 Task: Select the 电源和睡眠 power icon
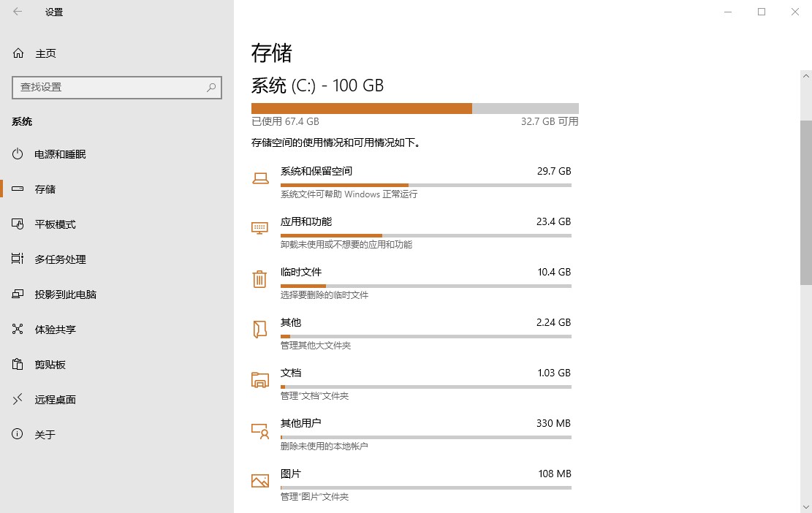coord(17,154)
